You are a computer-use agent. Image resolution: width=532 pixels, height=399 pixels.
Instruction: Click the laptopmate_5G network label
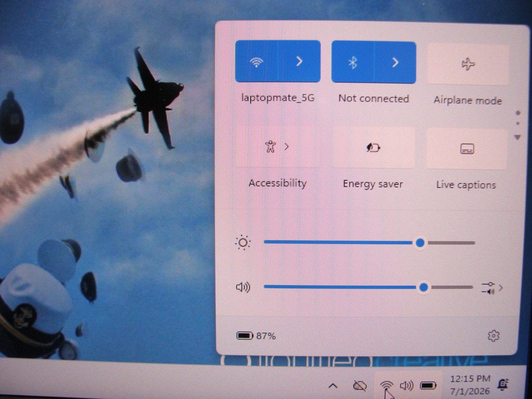pyautogui.click(x=278, y=98)
